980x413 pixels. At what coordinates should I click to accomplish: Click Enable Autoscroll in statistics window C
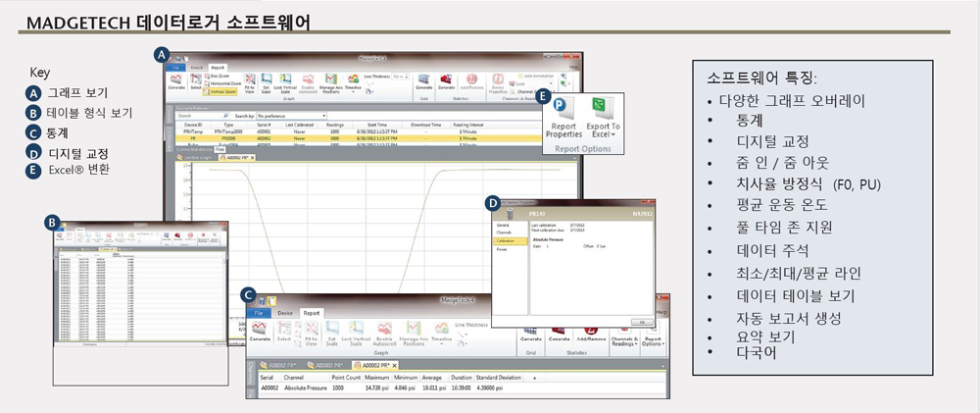click(384, 333)
